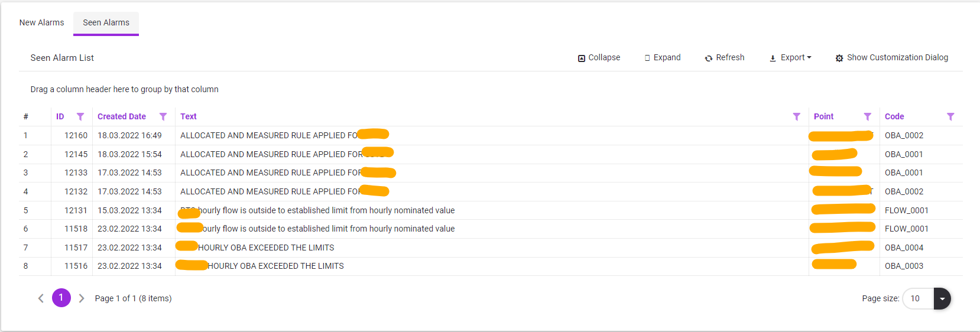This screenshot has width=980, height=332.
Task: Switch to the New Alarms tab
Action: [41, 22]
